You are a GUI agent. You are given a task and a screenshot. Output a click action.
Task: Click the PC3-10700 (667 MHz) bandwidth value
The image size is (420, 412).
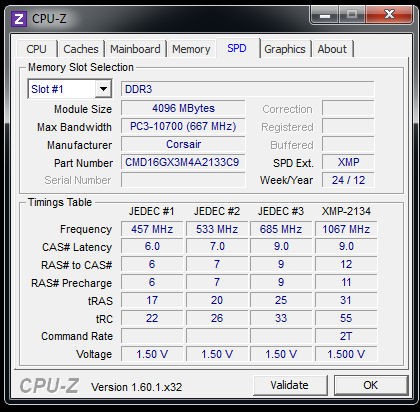pyautogui.click(x=183, y=126)
